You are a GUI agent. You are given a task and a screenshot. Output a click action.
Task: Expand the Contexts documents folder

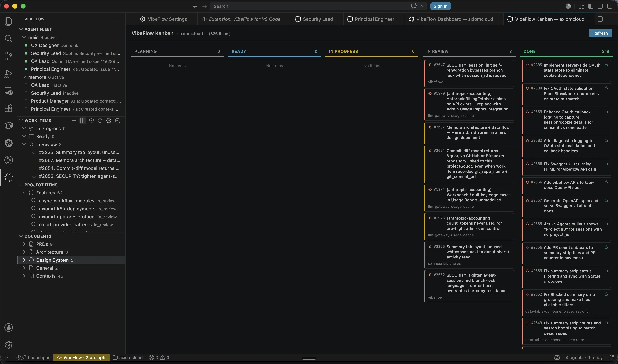(x=24, y=276)
